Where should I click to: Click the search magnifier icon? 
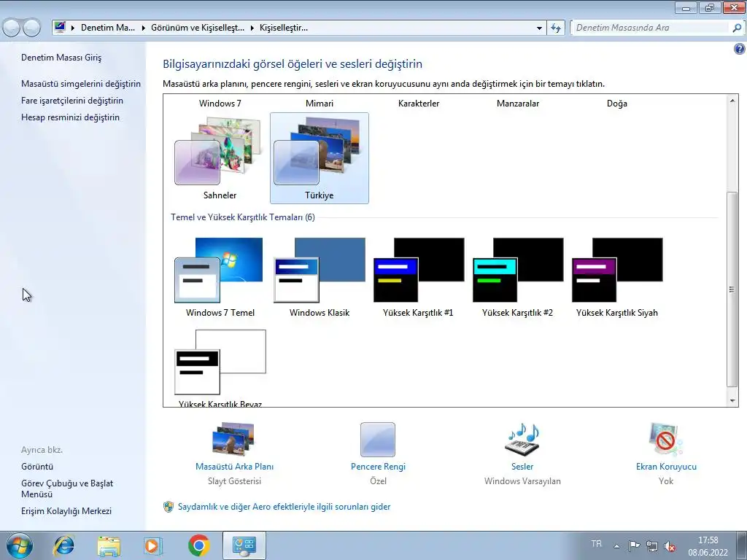[x=737, y=28]
